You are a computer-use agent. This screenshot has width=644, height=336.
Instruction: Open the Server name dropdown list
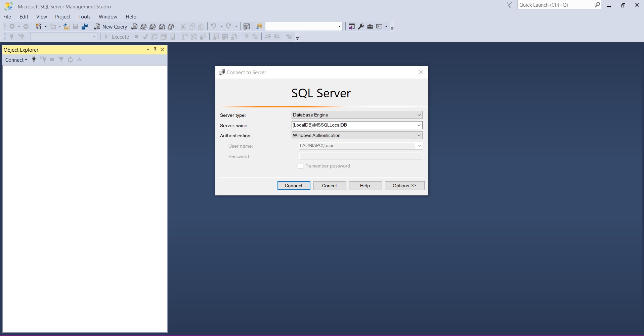[419, 125]
